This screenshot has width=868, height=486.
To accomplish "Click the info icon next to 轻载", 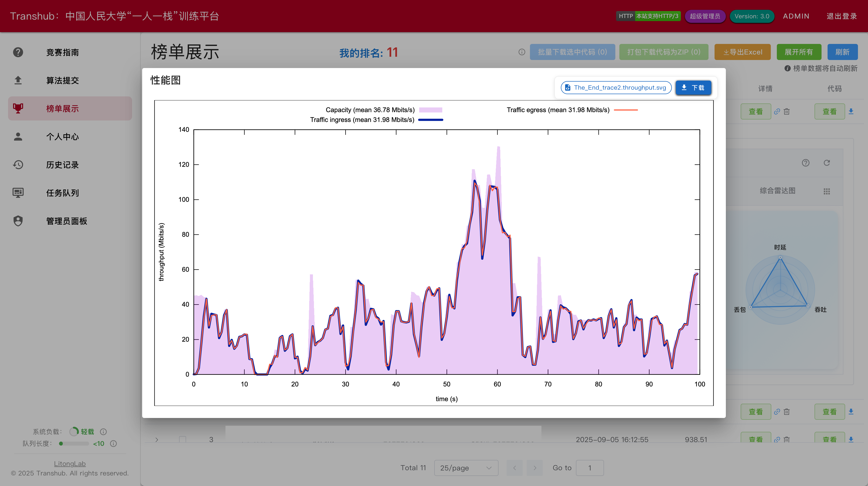I will tap(103, 432).
